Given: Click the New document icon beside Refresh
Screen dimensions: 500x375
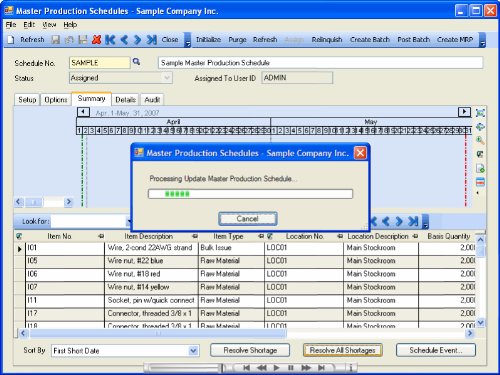Looking at the screenshot, I should [11, 40].
